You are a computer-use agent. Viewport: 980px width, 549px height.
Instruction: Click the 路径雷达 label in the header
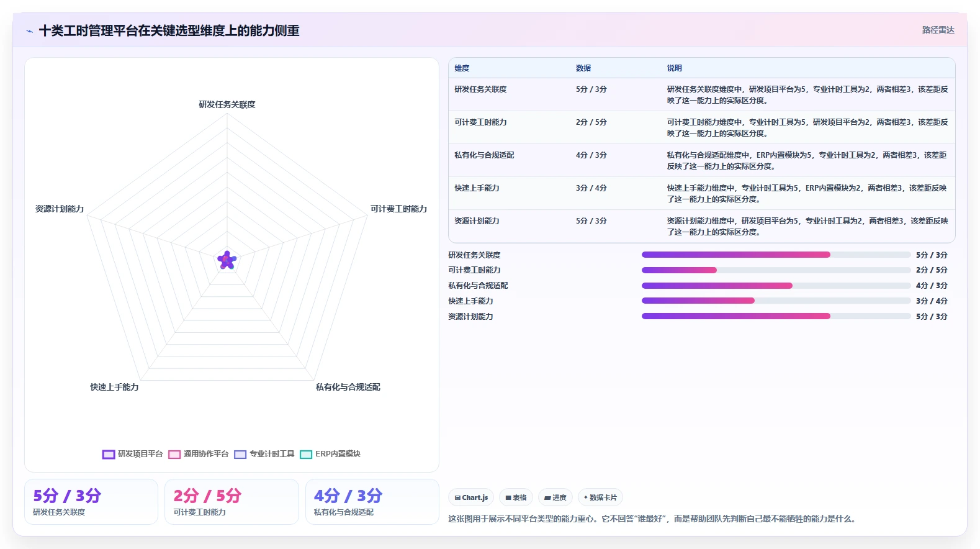coord(938,30)
